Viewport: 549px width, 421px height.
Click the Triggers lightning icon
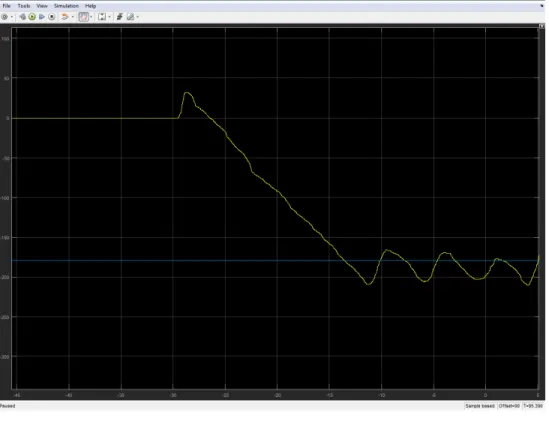(x=120, y=17)
